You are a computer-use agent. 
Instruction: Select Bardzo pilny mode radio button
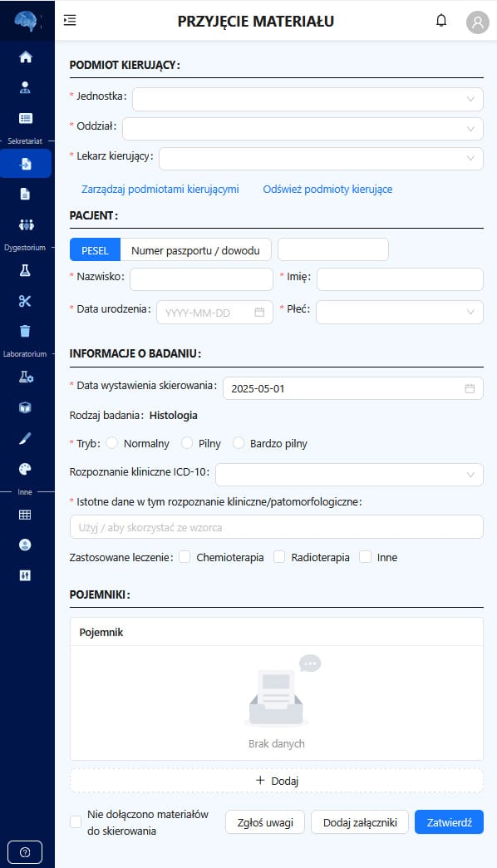[x=239, y=443]
